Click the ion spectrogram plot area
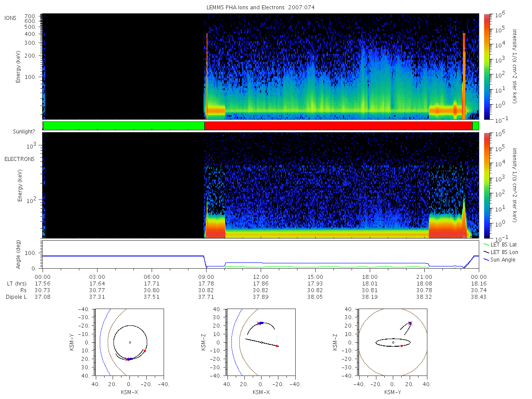The height and width of the screenshot is (399, 532). (261, 66)
